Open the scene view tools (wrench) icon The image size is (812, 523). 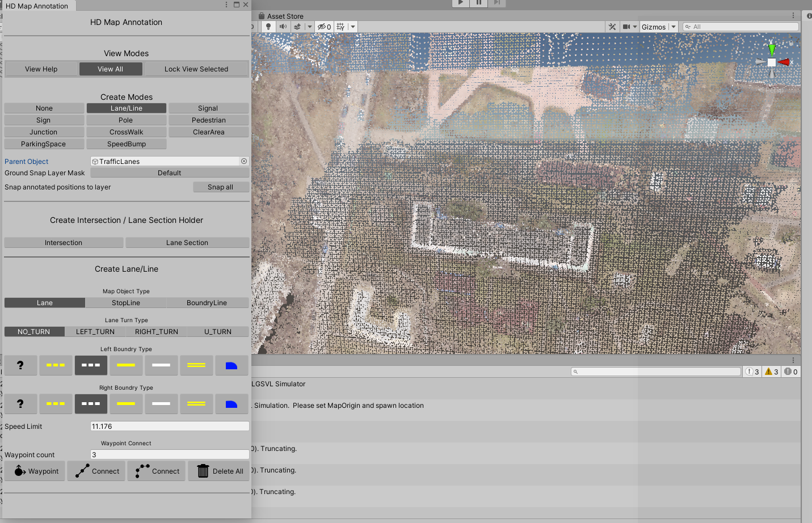pos(612,26)
